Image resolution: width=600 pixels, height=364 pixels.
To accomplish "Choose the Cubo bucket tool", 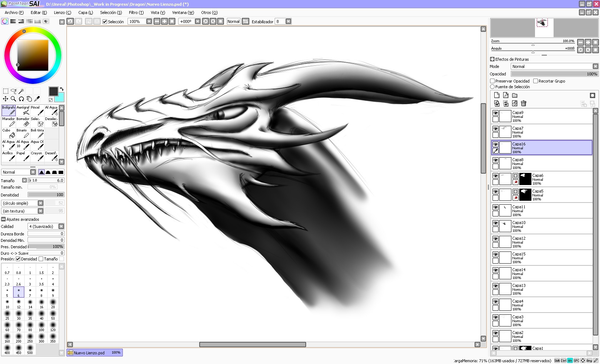I will [x=9, y=133].
